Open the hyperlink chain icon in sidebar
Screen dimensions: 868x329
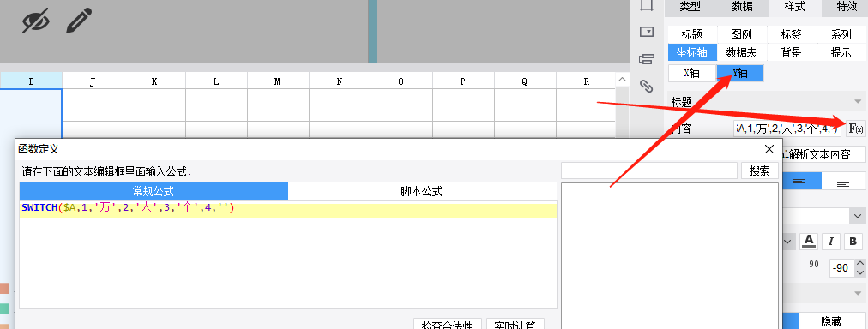[x=647, y=86]
